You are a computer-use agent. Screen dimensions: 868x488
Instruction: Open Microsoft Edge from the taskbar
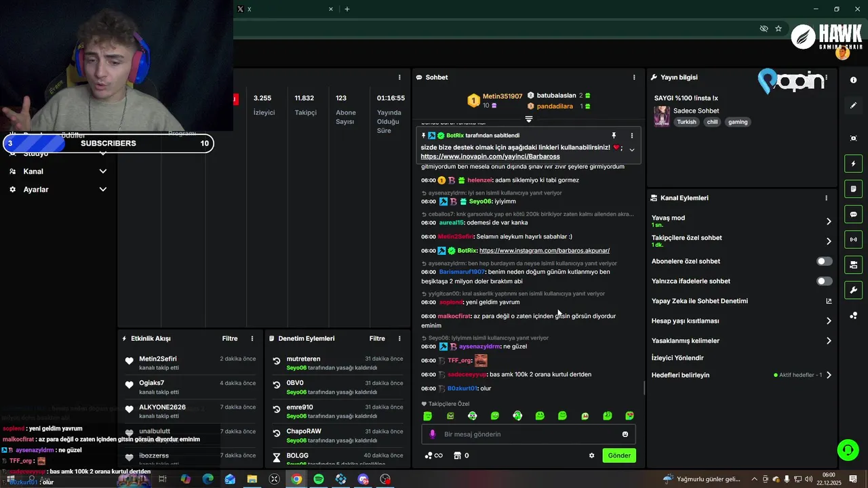[x=208, y=479]
